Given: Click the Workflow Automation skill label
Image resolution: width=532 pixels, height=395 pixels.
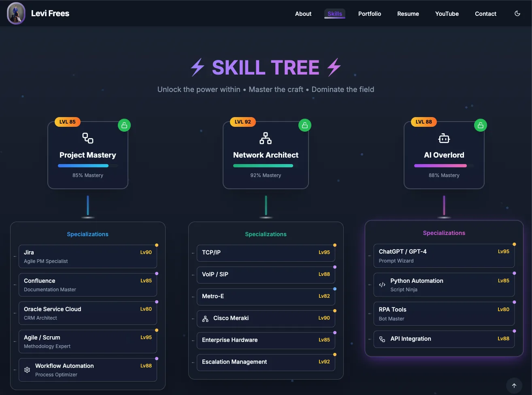Looking at the screenshot, I should pos(64,366).
